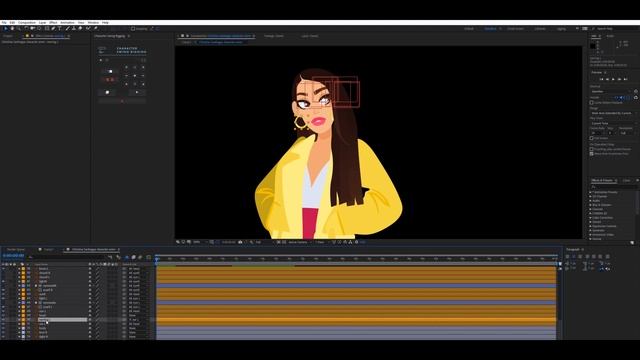The width and height of the screenshot is (640, 360).
Task: Toggle visibility of the highlighted timeline layer
Action: coord(3,320)
